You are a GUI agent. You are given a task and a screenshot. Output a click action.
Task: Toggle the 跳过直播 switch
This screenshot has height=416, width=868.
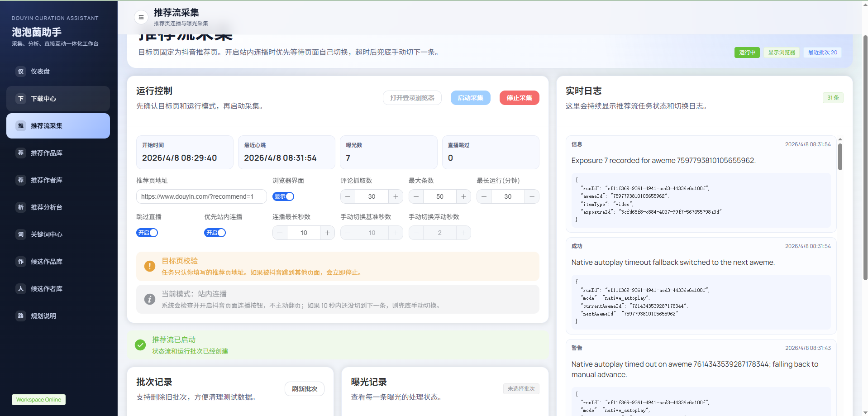147,233
